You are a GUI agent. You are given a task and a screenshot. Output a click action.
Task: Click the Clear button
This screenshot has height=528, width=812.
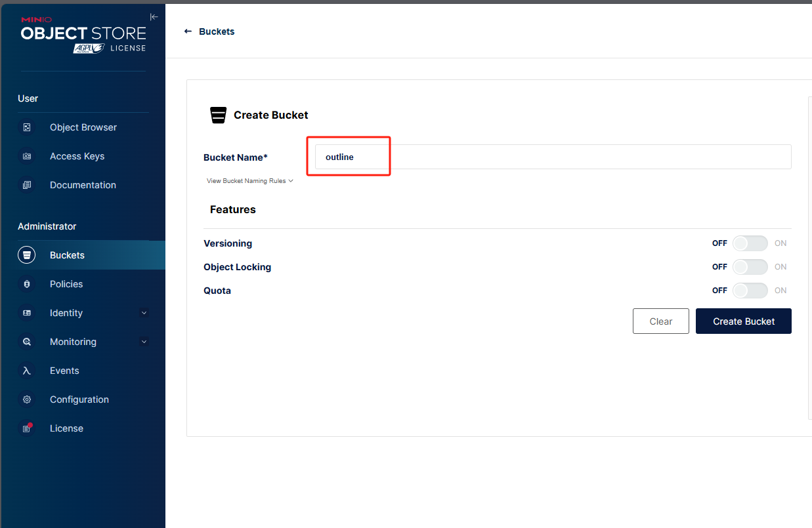tap(660, 321)
